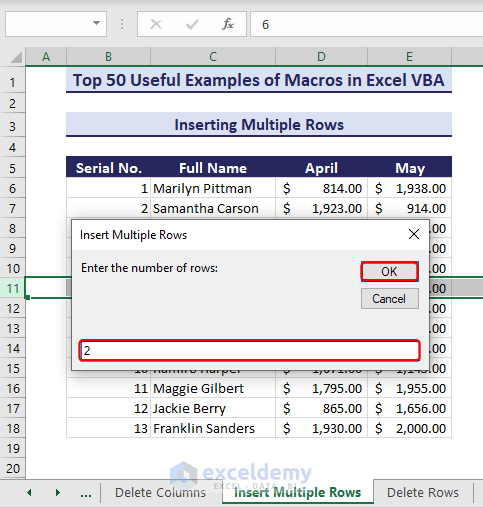
Task: Select column B header
Action: (108, 57)
